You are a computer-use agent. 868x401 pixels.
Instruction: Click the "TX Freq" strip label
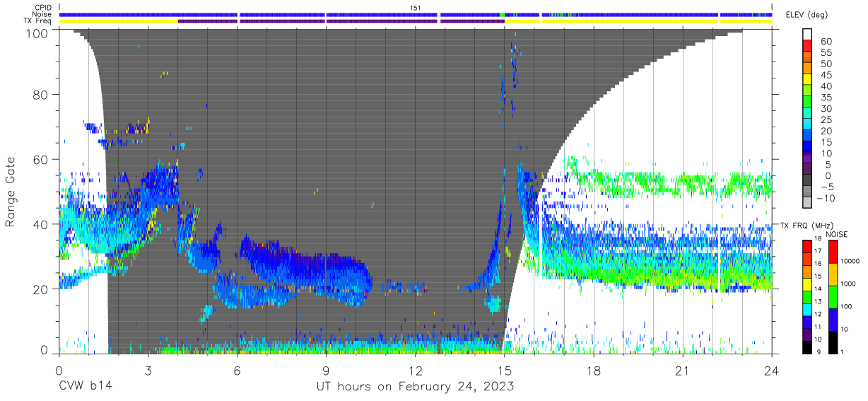pyautogui.click(x=37, y=21)
